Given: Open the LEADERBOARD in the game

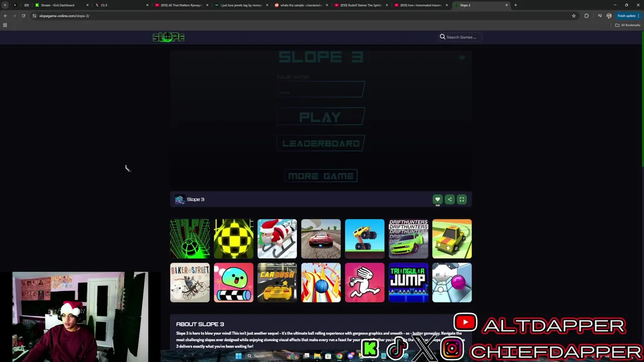Looking at the screenshot, I should [320, 143].
